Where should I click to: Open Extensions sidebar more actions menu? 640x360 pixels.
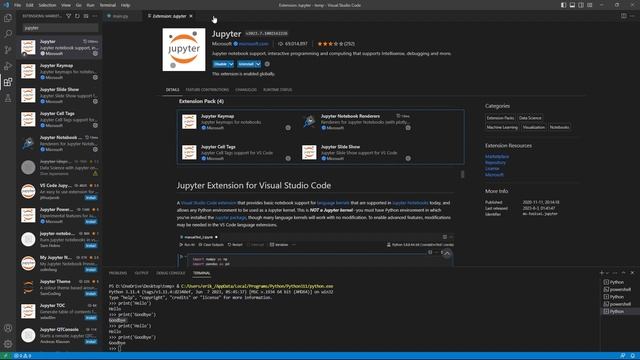[x=95, y=16]
